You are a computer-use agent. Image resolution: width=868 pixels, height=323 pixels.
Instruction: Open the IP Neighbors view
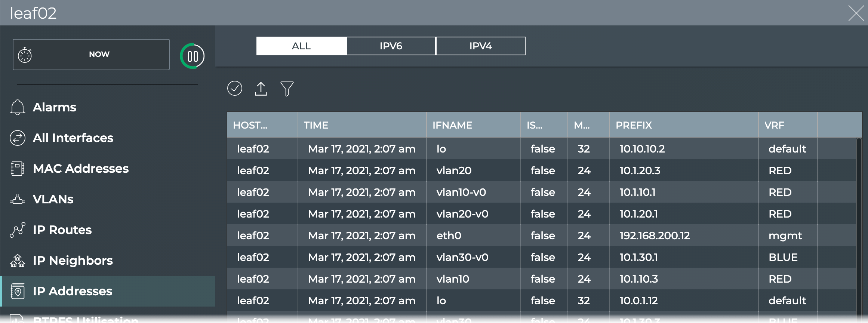[x=73, y=261]
